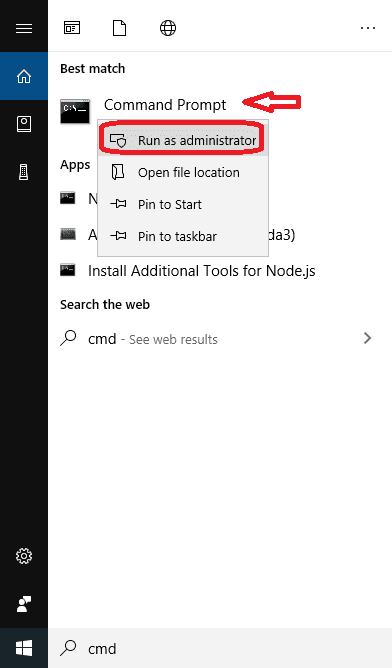Click the magnifier icon in search box
The image size is (392, 668).
tap(68, 648)
